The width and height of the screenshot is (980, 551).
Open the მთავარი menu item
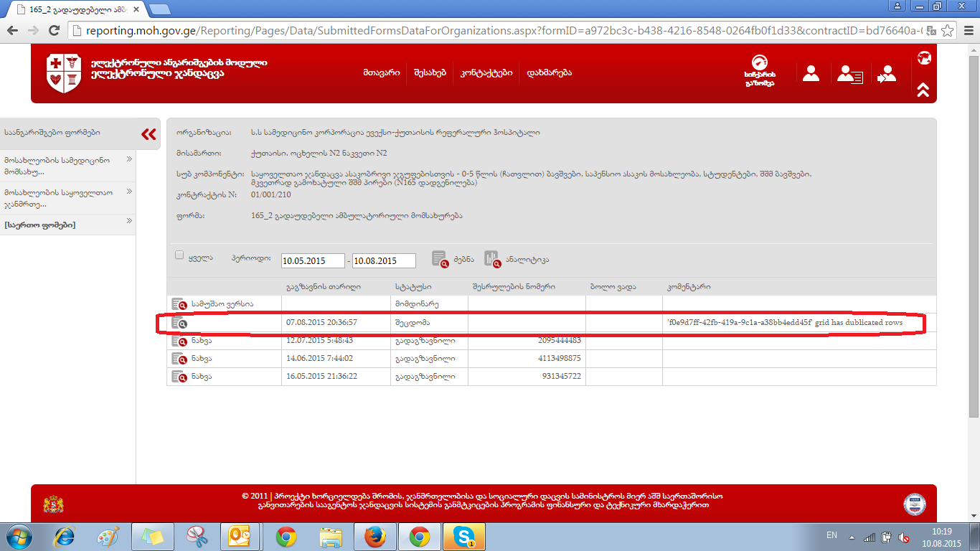coord(381,73)
